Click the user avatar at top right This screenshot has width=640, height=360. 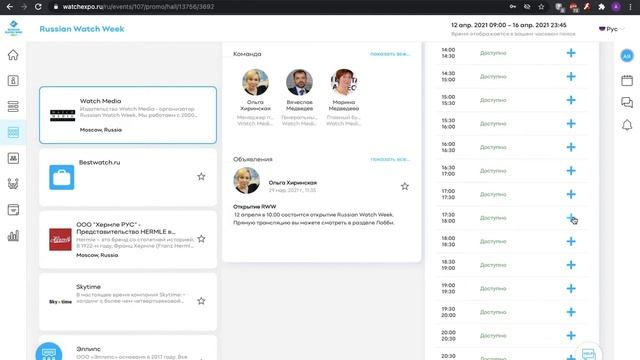(x=627, y=56)
